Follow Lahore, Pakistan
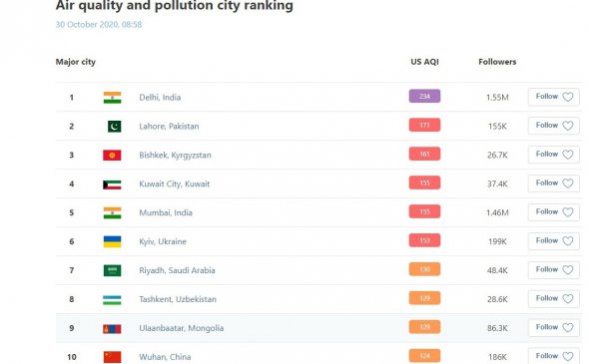 point(553,126)
